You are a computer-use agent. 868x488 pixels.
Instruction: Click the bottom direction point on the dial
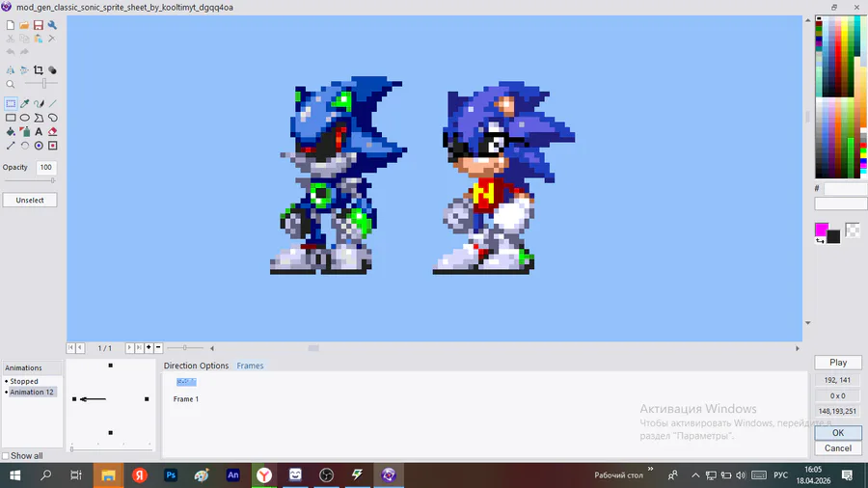[111, 433]
